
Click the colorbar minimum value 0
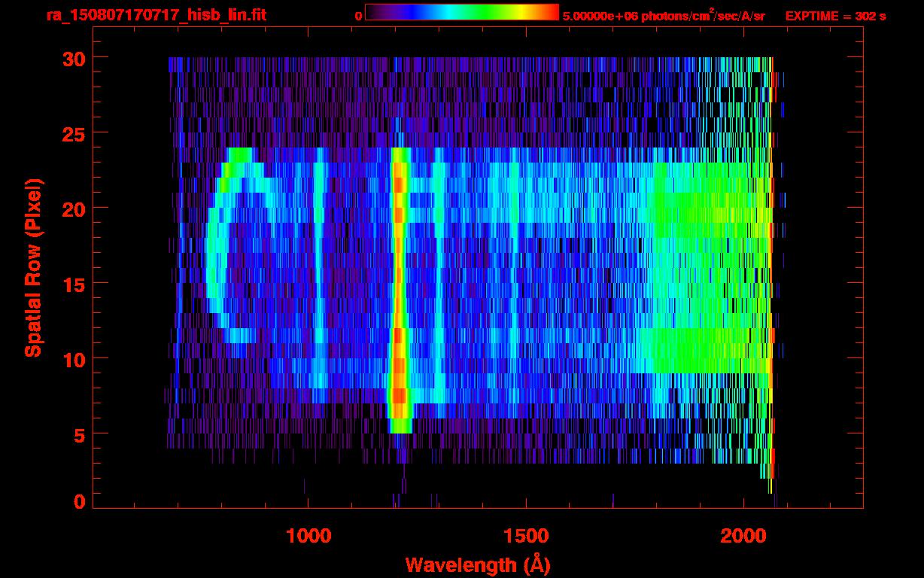[x=359, y=16]
